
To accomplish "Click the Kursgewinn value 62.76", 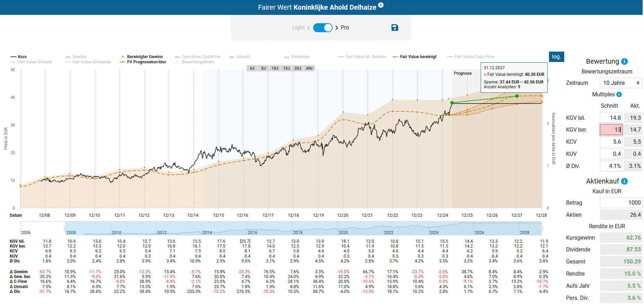I will pyautogui.click(x=621, y=238).
